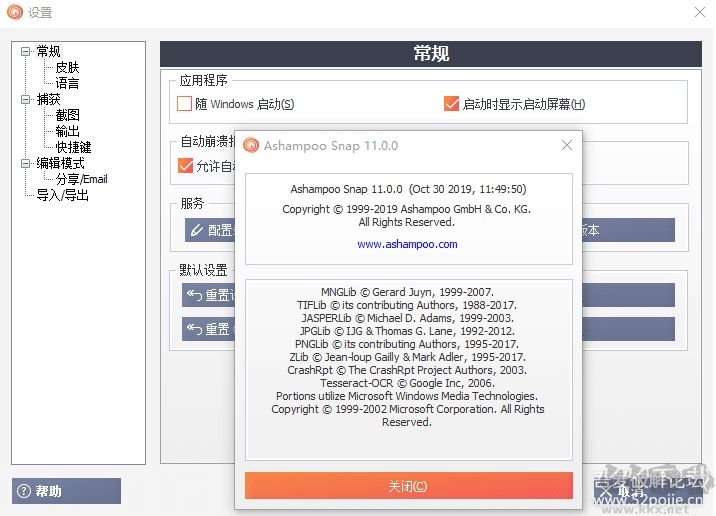Enable 随 Windows 启动(S) checkbox

pos(184,104)
